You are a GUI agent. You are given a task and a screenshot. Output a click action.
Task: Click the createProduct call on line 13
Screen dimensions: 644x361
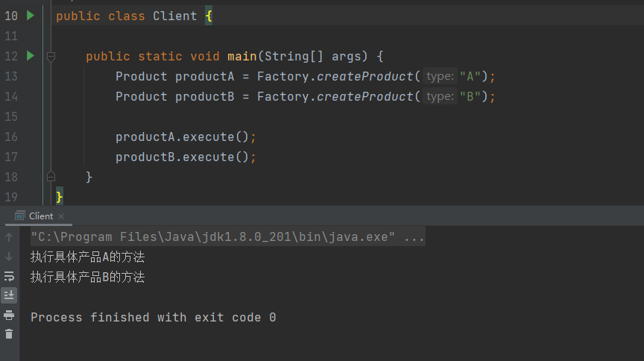[365, 77]
